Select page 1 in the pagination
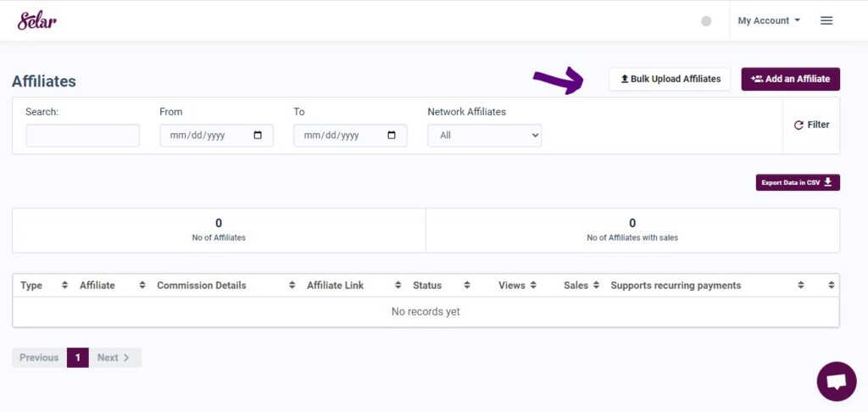This screenshot has width=868, height=412. point(77,358)
